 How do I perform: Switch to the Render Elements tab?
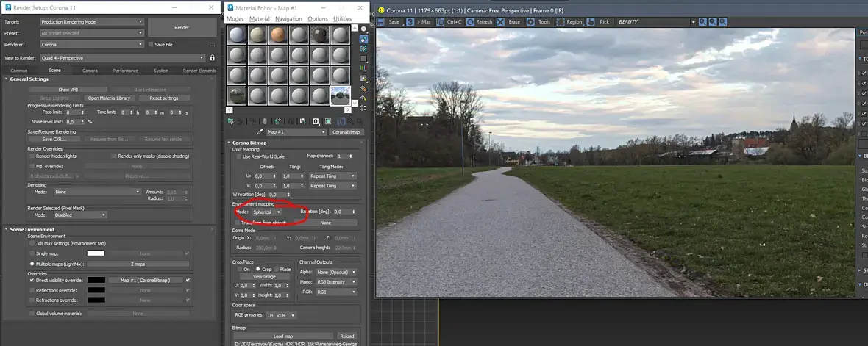(200, 71)
